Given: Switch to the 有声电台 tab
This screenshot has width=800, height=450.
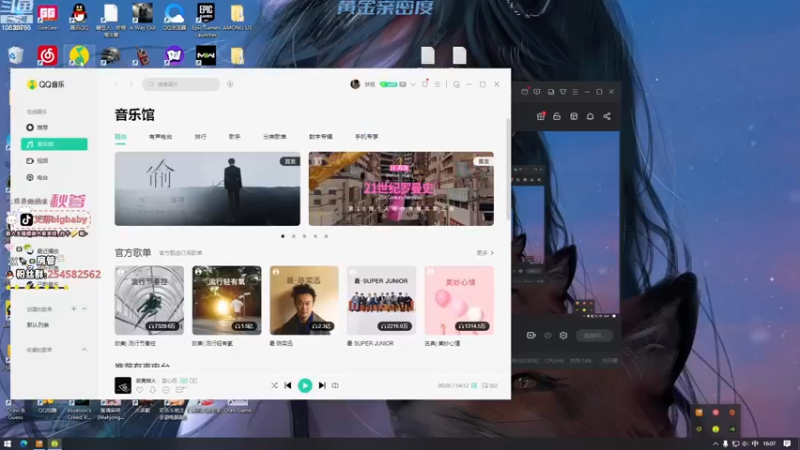Looking at the screenshot, I should coord(161,137).
